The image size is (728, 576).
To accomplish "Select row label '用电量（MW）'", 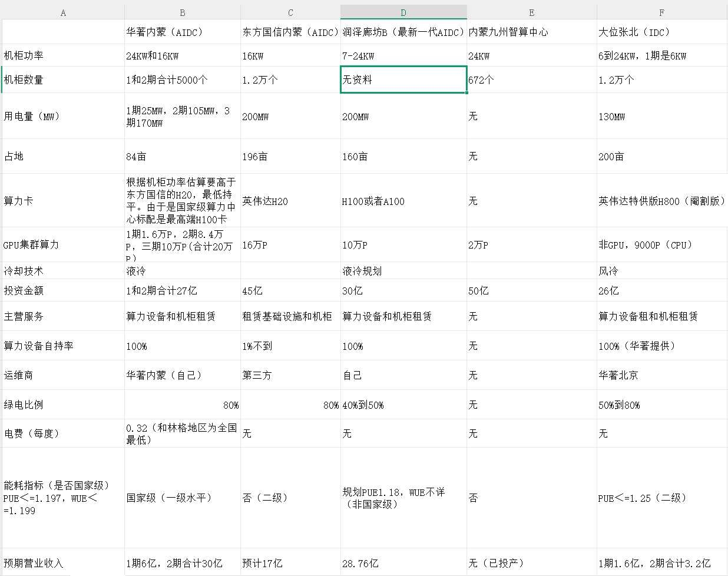I will tap(63, 116).
